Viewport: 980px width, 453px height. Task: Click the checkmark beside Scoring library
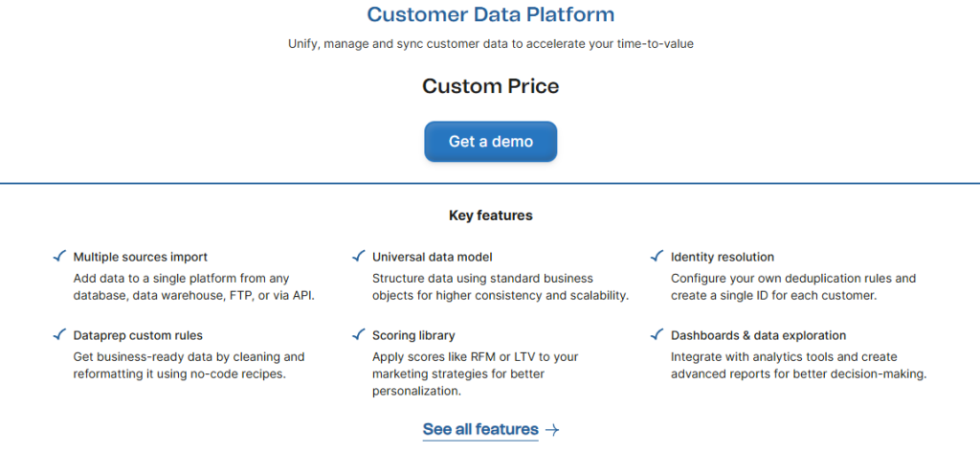point(358,335)
